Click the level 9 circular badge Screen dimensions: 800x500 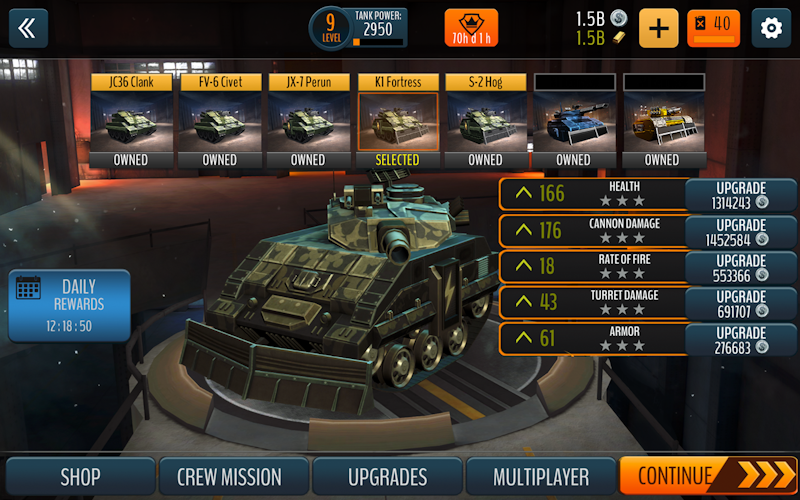[x=331, y=28]
